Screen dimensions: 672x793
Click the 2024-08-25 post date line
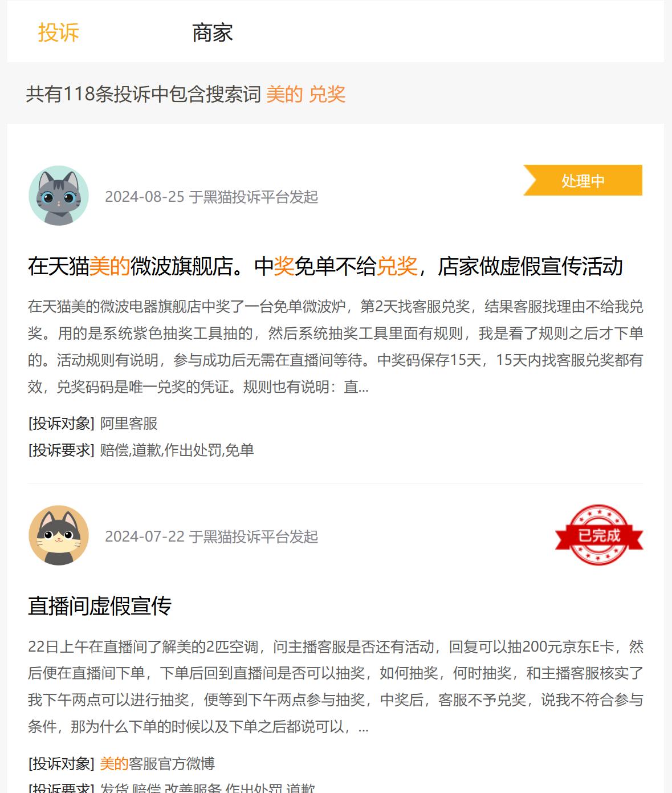[x=211, y=197]
